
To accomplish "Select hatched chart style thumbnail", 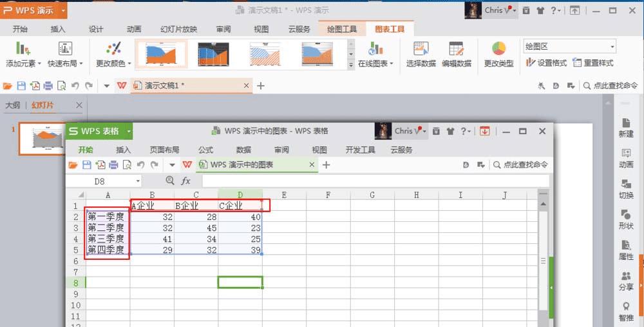I will tap(265, 54).
